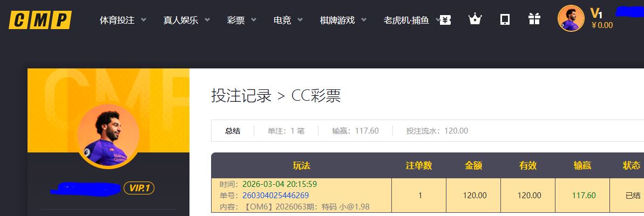Image resolution: width=644 pixels, height=216 pixels.
Task: Click the VIP.1 badge under profile
Action: point(139,188)
